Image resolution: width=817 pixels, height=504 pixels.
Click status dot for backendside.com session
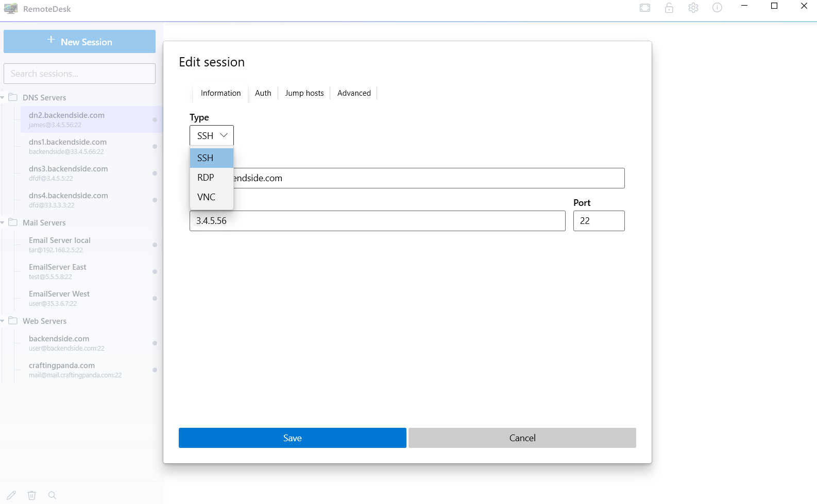155,343
